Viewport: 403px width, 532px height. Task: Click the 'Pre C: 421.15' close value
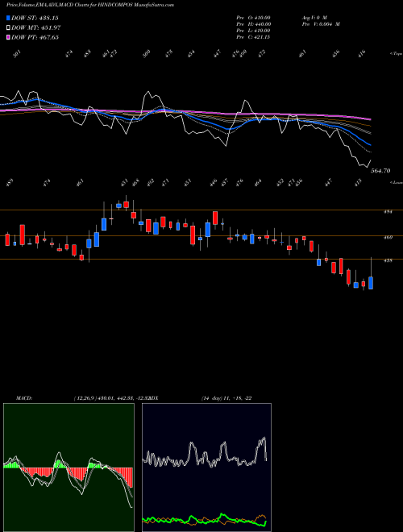(253, 37)
